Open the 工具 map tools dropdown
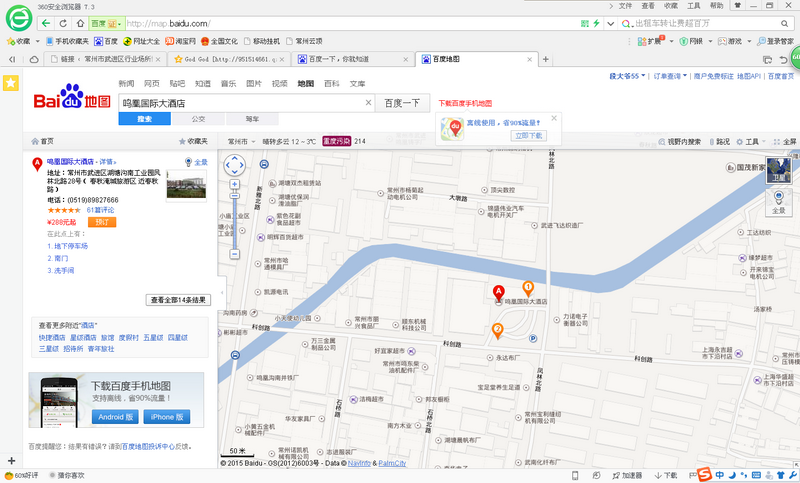The height and width of the screenshot is (483, 800). (751, 142)
